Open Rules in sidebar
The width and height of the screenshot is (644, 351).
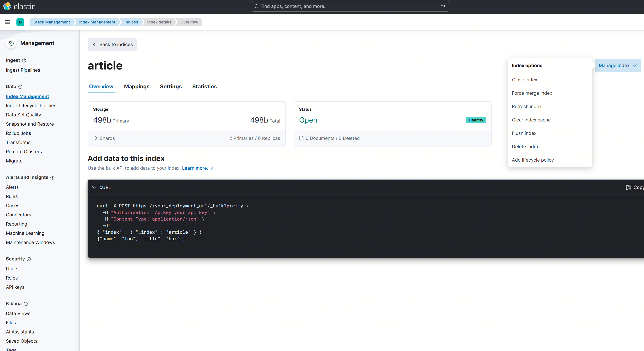point(12,197)
